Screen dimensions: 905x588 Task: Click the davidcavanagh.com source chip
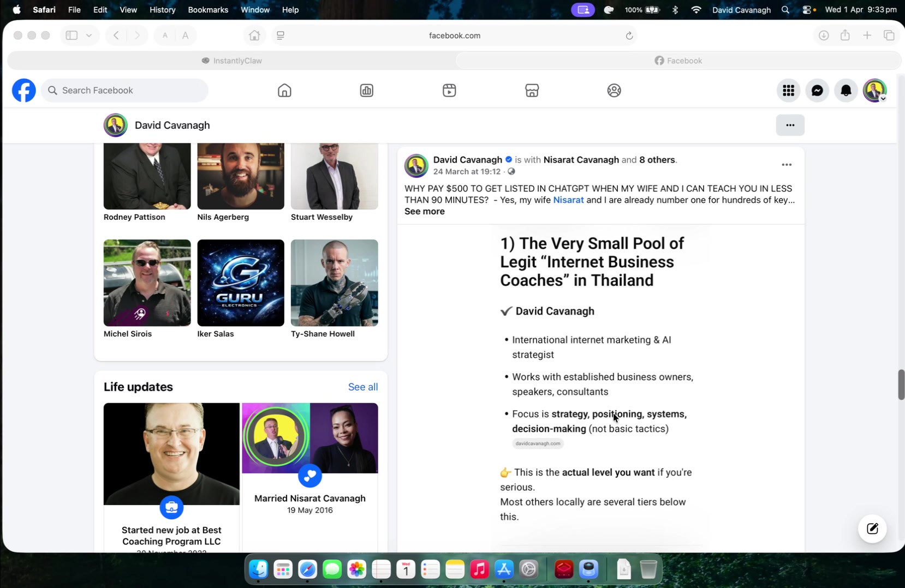tap(538, 443)
